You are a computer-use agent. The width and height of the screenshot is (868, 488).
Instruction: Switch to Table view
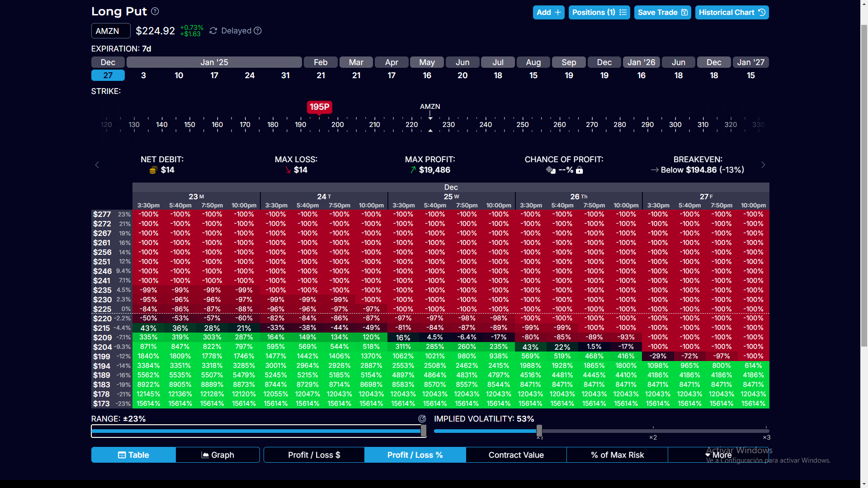pyautogui.click(x=133, y=455)
